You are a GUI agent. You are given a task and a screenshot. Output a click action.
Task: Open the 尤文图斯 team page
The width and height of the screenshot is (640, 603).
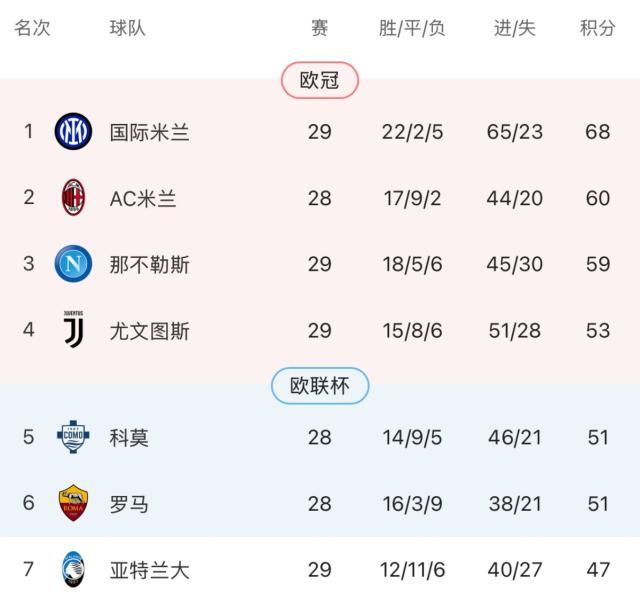point(149,331)
